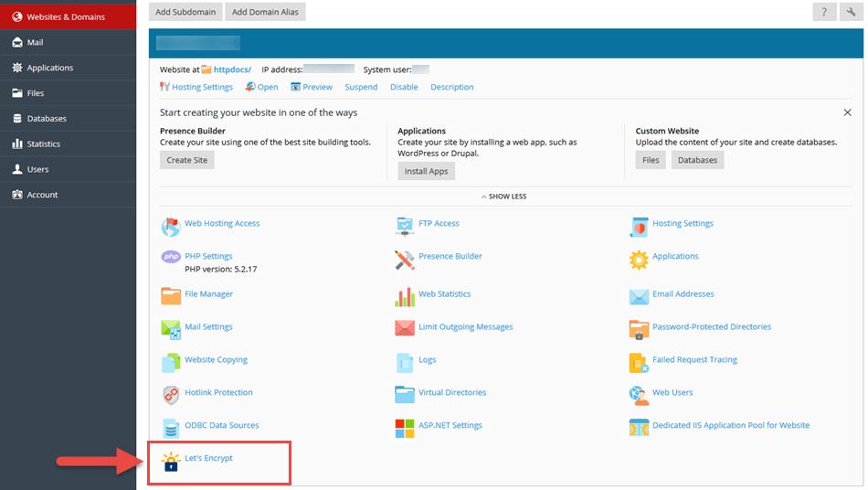This screenshot has width=868, height=490.
Task: Click the Let's Encrypt lock icon
Action: pyautogui.click(x=170, y=461)
